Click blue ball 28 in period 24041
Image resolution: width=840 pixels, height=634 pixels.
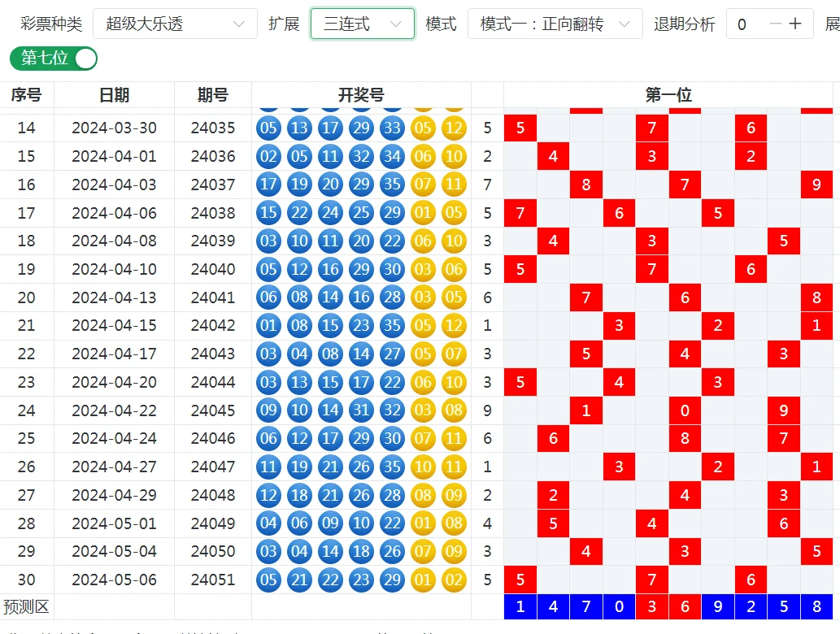[392, 297]
